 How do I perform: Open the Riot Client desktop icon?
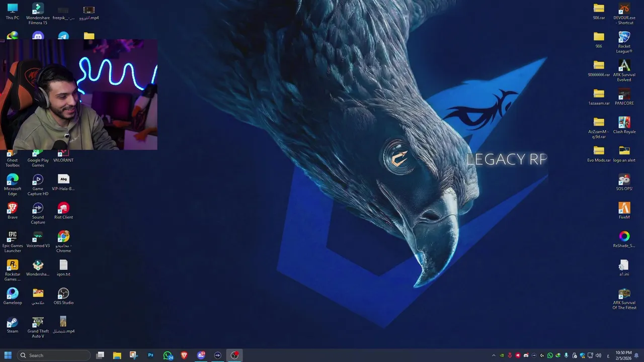(63, 211)
